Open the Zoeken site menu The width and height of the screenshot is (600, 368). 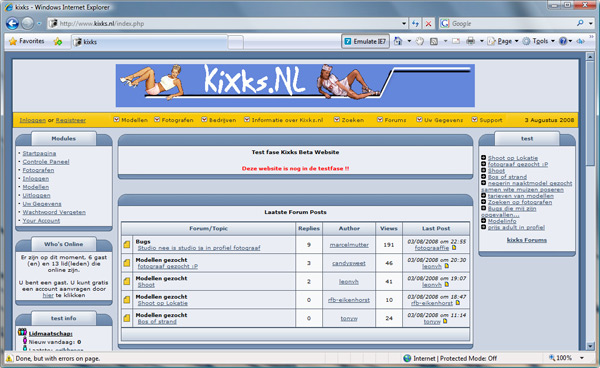coord(349,120)
